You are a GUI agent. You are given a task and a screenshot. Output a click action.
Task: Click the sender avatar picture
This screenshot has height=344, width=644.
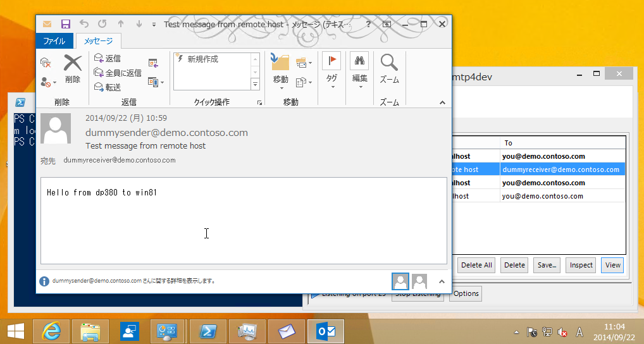[x=56, y=128]
